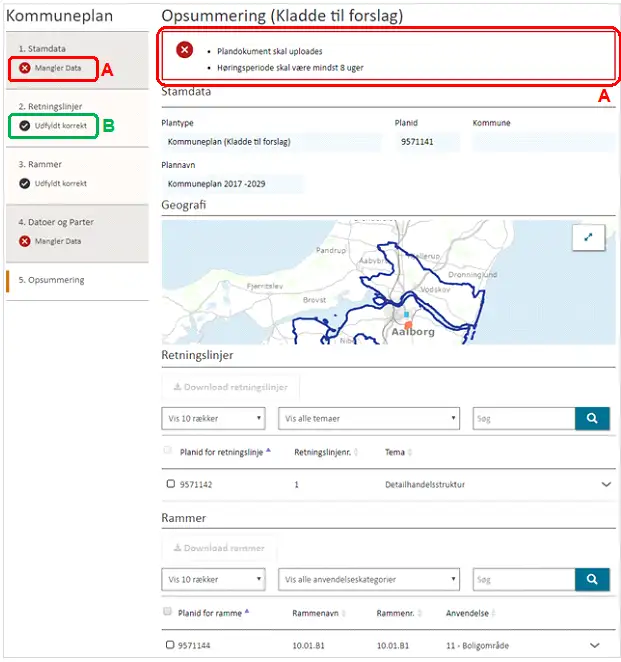Click Datoer og Parter error status icon
Viewport: 621px width, 662px height.
(25, 241)
